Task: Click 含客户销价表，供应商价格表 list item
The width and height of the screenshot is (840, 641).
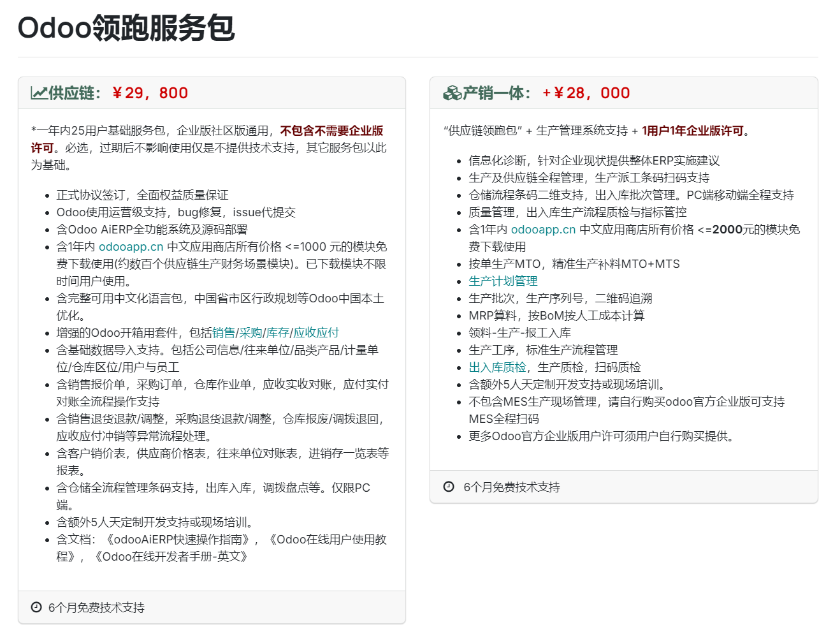Action: point(222,462)
